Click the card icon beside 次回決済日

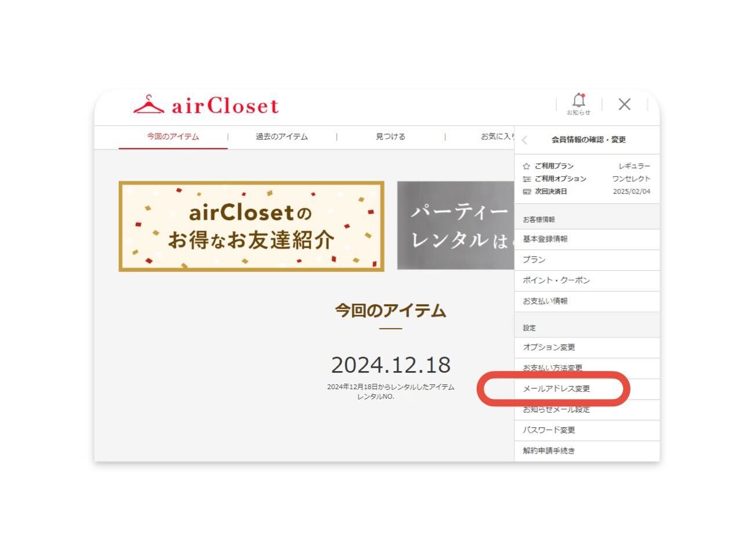pyautogui.click(x=527, y=191)
